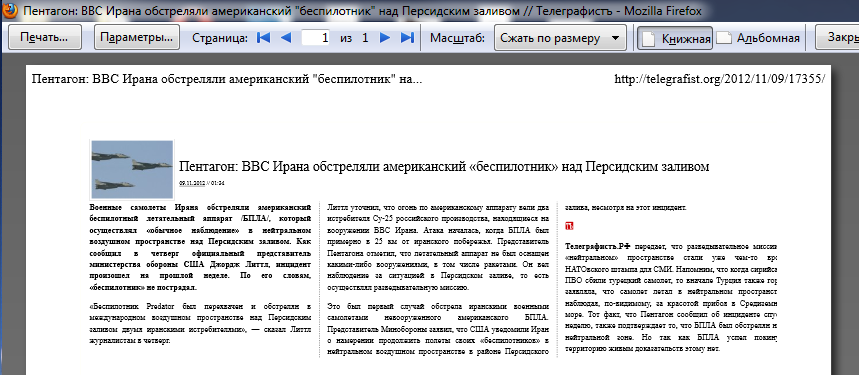Screen dimensions: 859x375
Task: Click the Масштаб: label
Action: 457,38
